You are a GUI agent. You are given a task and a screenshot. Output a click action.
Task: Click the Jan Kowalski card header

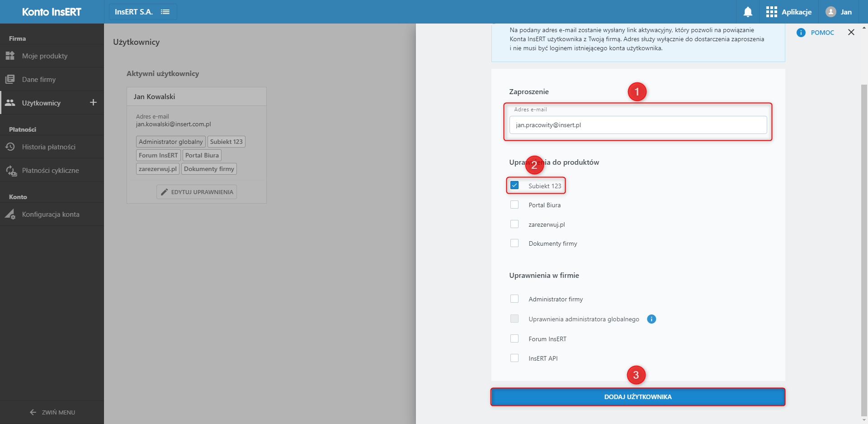pyautogui.click(x=197, y=96)
